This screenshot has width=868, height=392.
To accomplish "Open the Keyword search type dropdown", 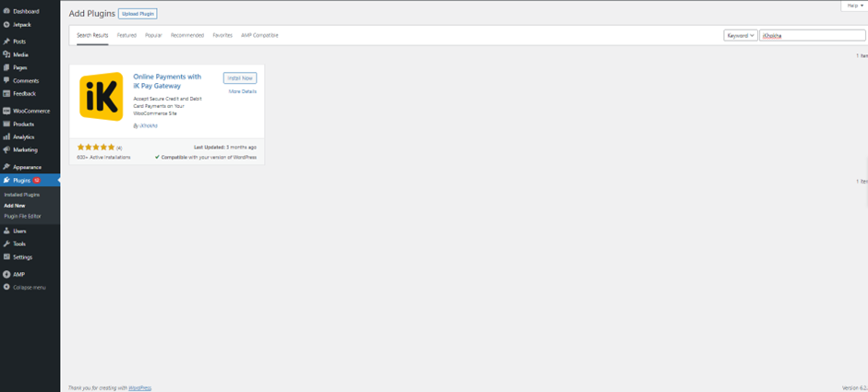I will (x=740, y=35).
